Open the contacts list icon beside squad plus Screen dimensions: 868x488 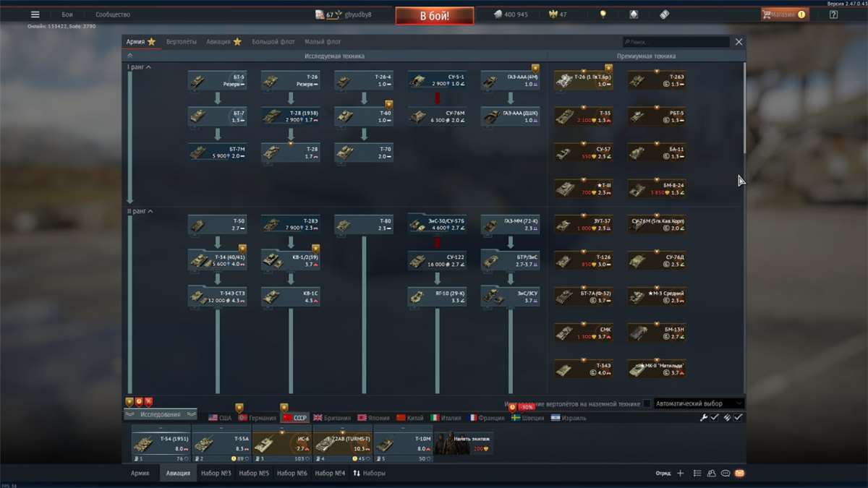tap(697, 474)
